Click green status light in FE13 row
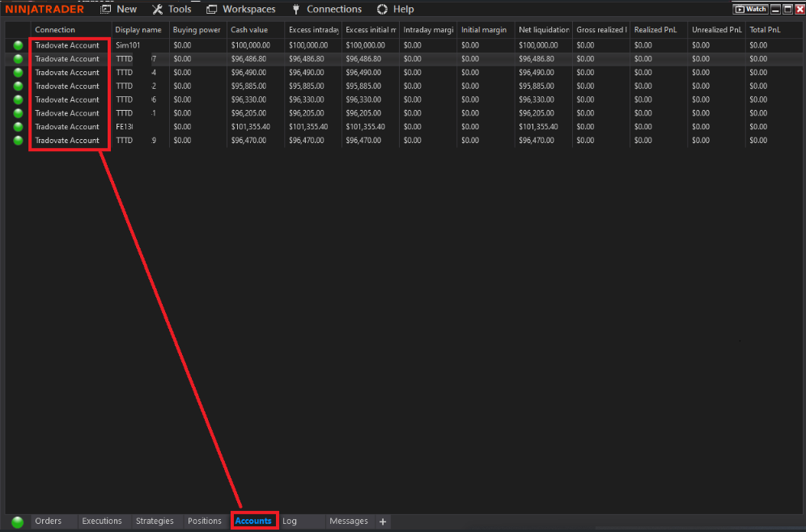 (18, 127)
